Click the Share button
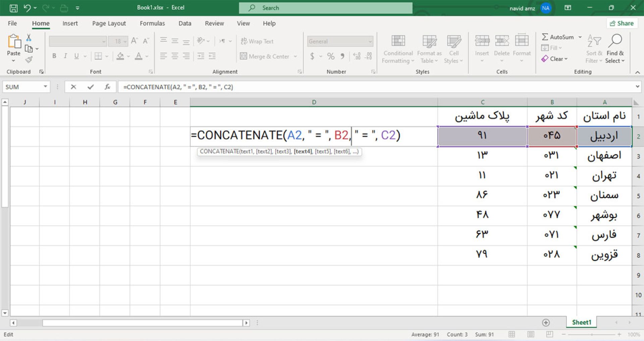644x341 pixels. tap(622, 23)
